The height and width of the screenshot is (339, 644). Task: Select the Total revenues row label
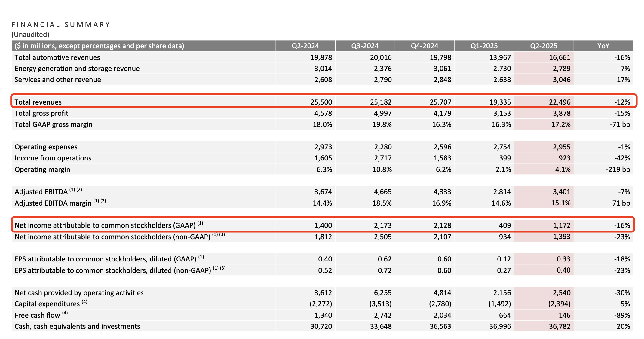38,102
